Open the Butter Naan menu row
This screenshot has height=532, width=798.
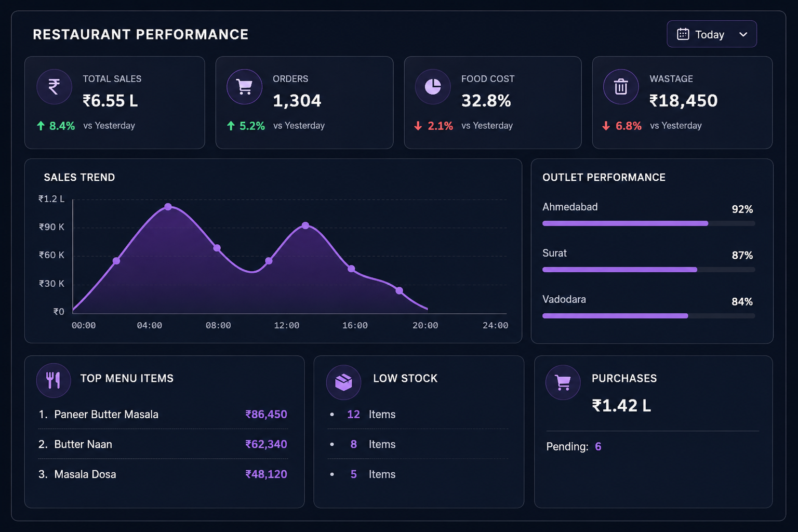coord(163,444)
